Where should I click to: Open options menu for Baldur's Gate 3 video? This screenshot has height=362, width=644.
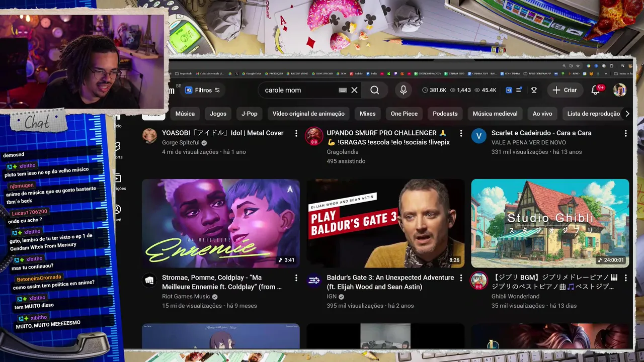(460, 278)
